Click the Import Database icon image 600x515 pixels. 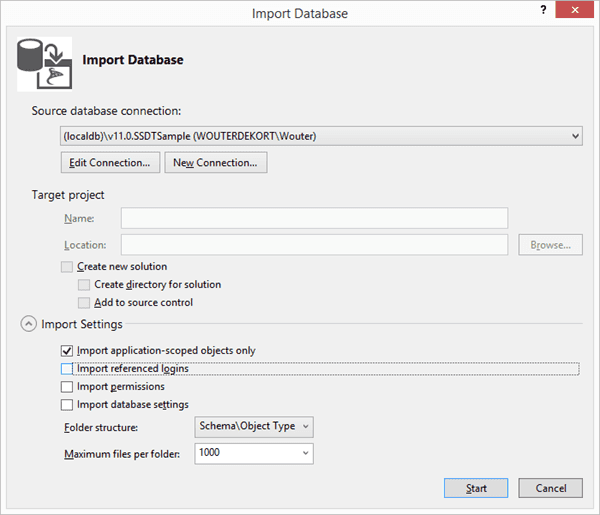point(44,64)
